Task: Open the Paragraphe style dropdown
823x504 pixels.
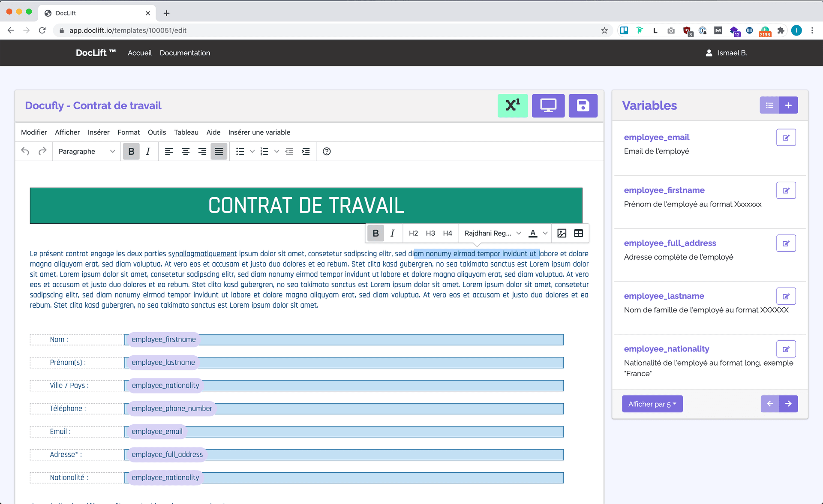Action: (86, 151)
